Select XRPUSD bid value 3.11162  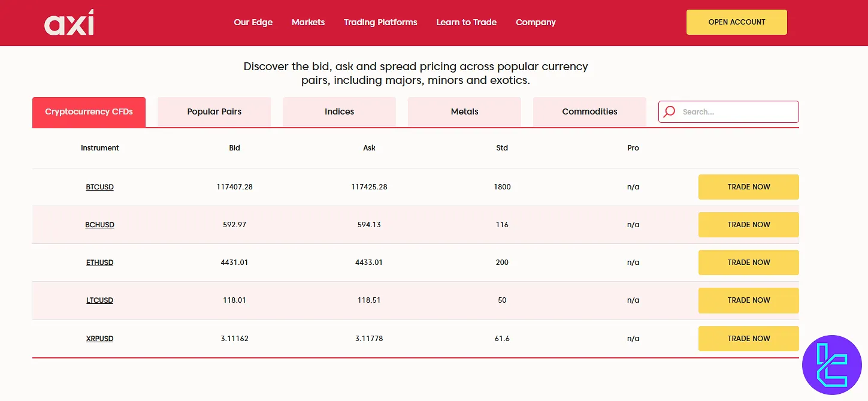(235, 339)
